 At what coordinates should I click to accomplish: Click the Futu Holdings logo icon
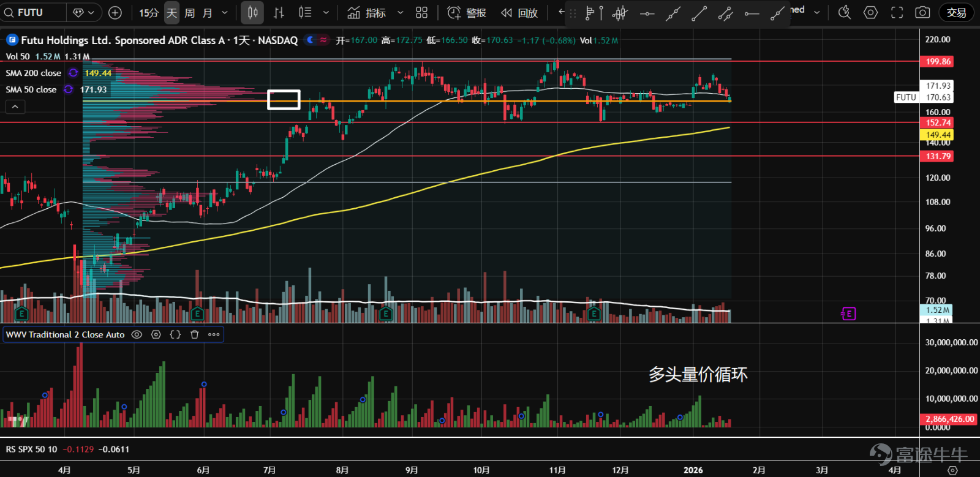12,40
